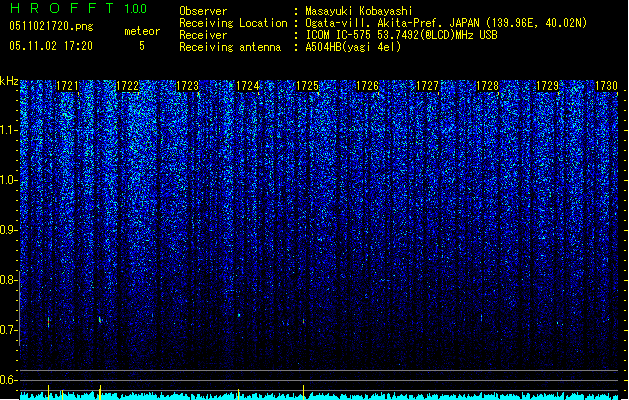Click the red meteor echo before 1721

coord(49,322)
